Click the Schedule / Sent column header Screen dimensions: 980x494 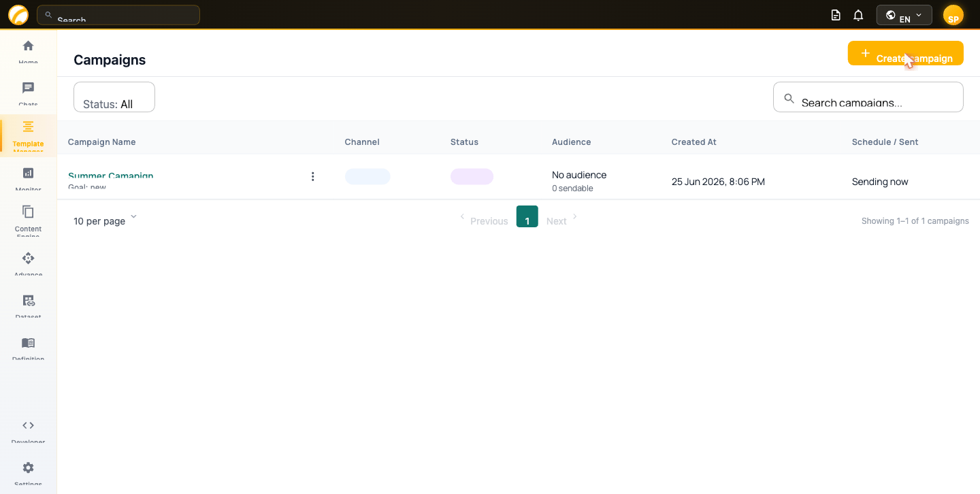point(885,142)
